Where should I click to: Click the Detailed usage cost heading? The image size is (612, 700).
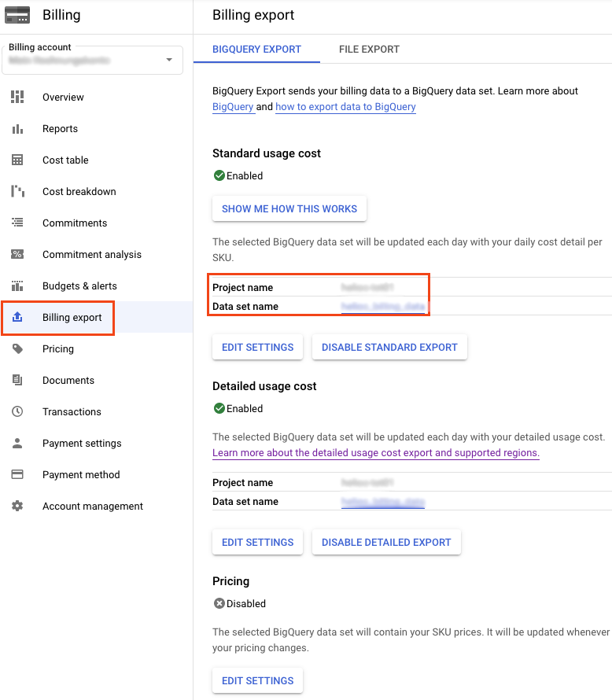(264, 386)
